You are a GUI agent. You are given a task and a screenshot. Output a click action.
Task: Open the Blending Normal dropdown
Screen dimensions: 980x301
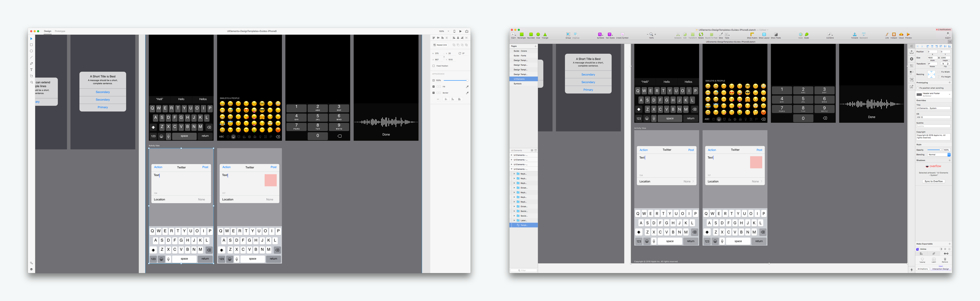939,155
